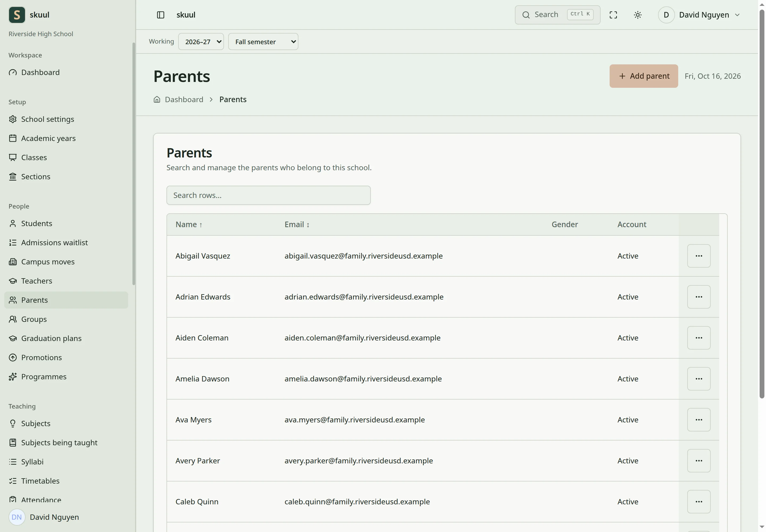This screenshot has height=532, width=766.
Task: Open School settings gear item
Action: coord(66,119)
